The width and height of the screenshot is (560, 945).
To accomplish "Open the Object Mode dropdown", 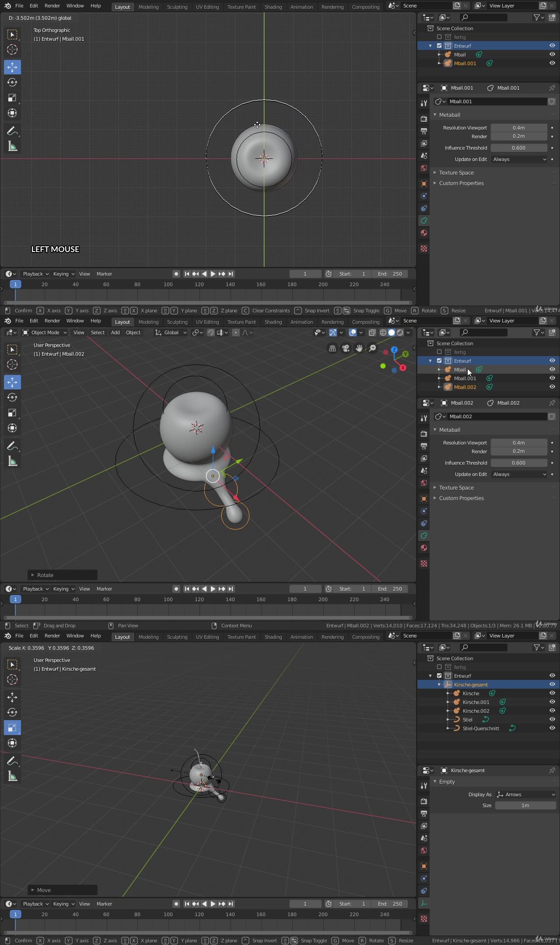I will tap(45, 332).
